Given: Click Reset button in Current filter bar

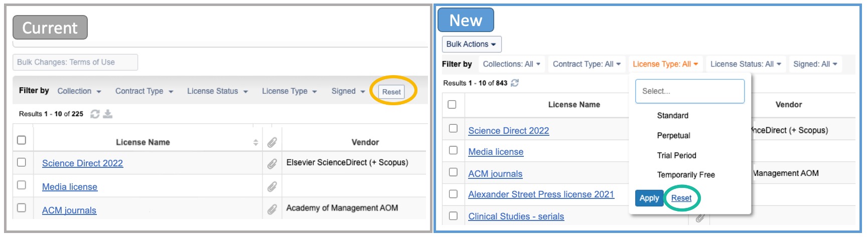Looking at the screenshot, I should pos(391,92).
